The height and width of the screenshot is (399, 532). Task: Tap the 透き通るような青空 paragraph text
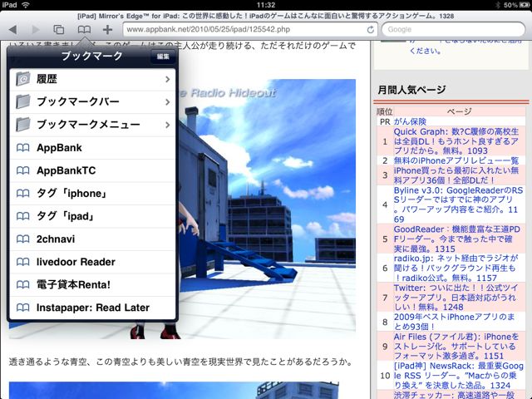pos(180,362)
